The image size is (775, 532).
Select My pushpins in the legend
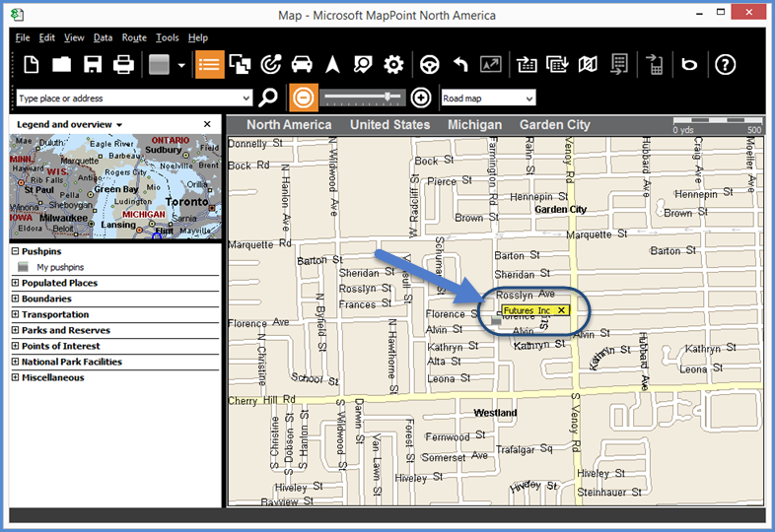point(60,267)
